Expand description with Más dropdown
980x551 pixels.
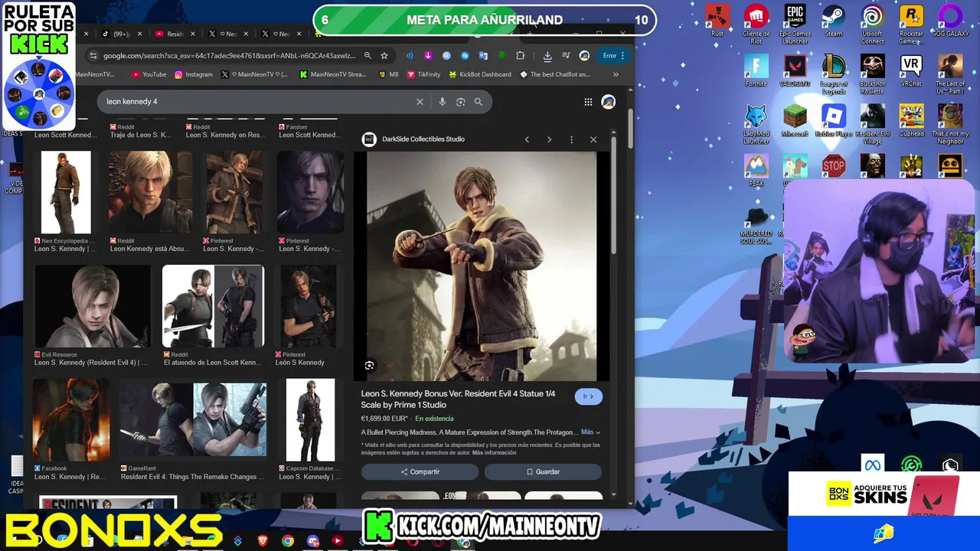[x=590, y=432]
